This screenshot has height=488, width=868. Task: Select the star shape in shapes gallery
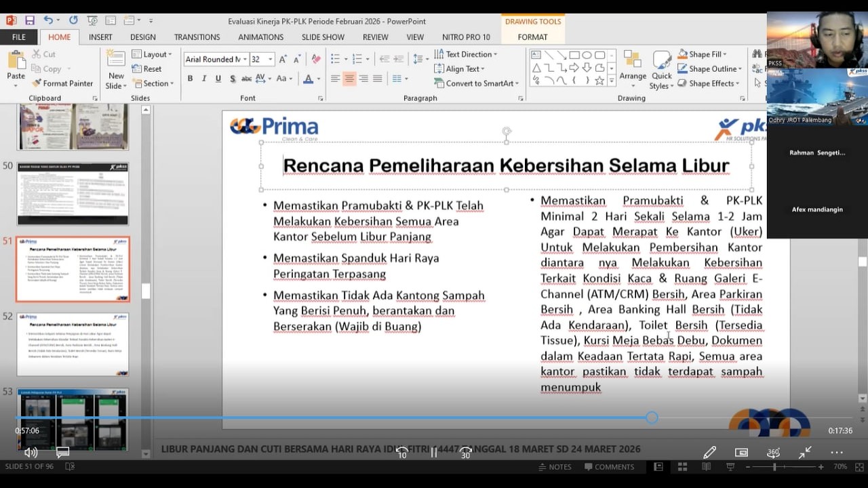pos(599,80)
